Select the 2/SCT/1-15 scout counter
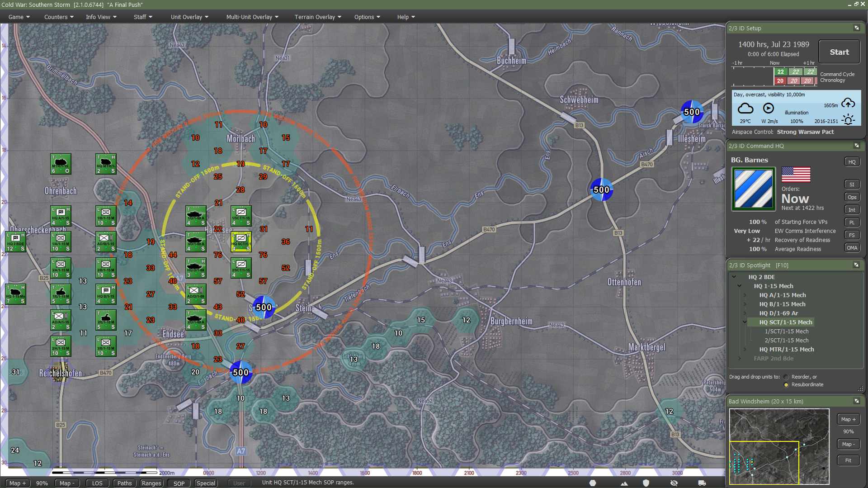This screenshot has height=488, width=868. tap(241, 268)
